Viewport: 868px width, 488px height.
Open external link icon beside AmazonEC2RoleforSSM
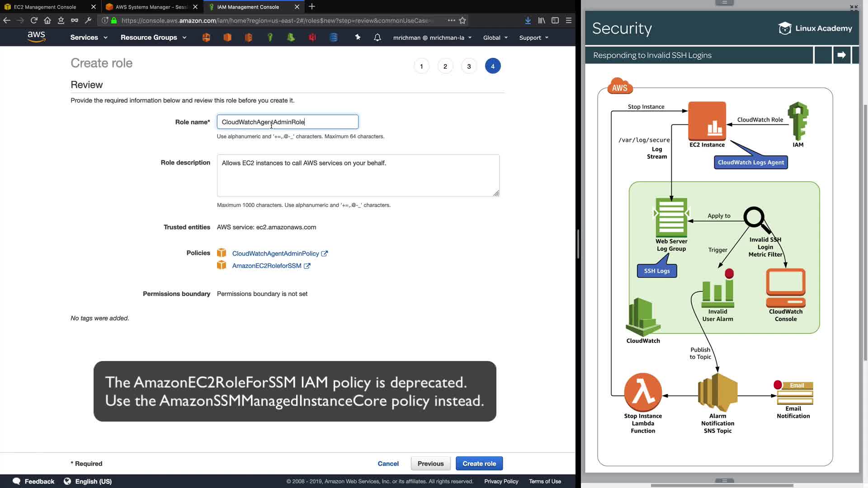[307, 266]
